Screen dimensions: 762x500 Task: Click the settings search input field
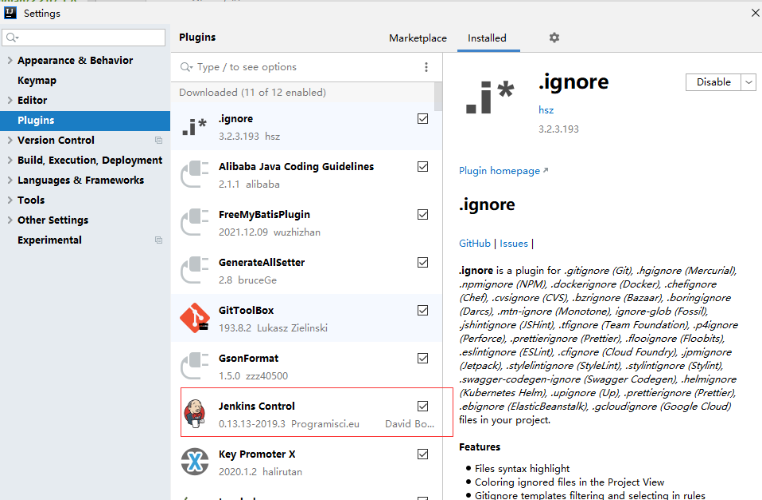click(84, 37)
